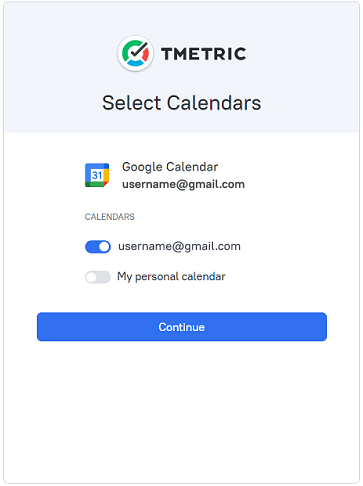The width and height of the screenshot is (363, 486).
Task: Click the Google Calendar title text
Action: coord(170,167)
